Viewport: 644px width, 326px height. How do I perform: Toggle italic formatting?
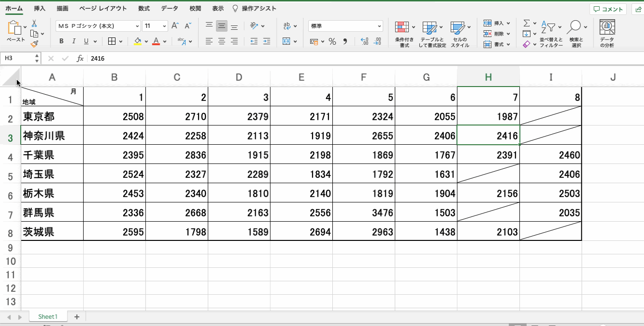pyautogui.click(x=74, y=41)
